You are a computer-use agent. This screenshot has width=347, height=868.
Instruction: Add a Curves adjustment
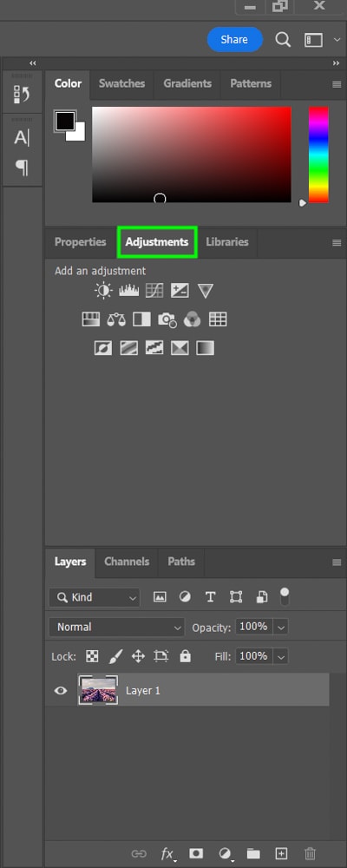click(154, 291)
